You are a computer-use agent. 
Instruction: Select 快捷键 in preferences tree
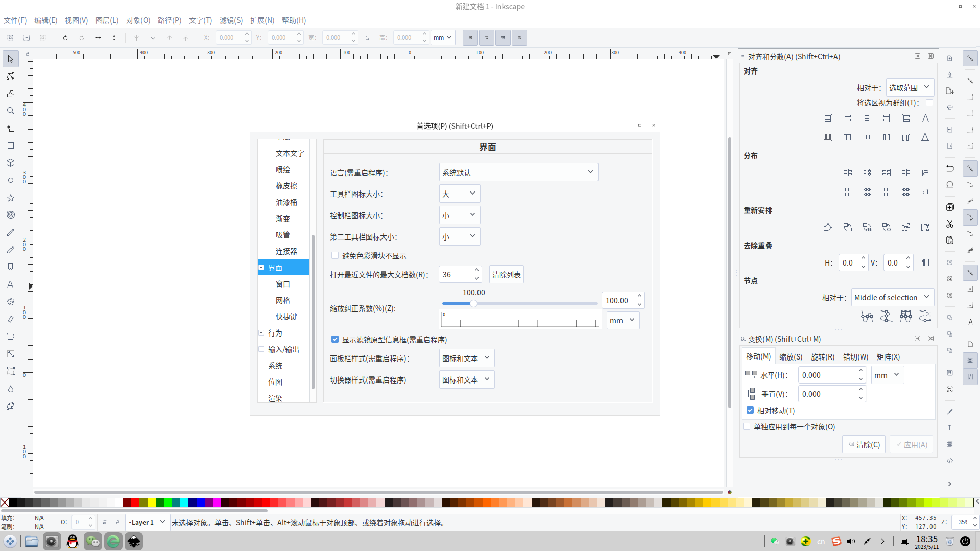point(286,317)
